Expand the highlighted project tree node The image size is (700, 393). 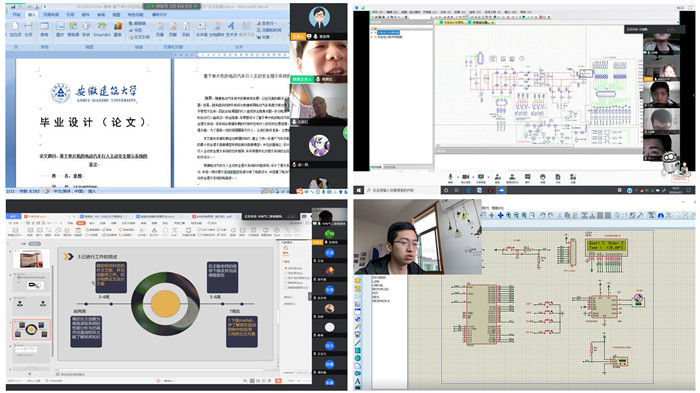pos(372,33)
